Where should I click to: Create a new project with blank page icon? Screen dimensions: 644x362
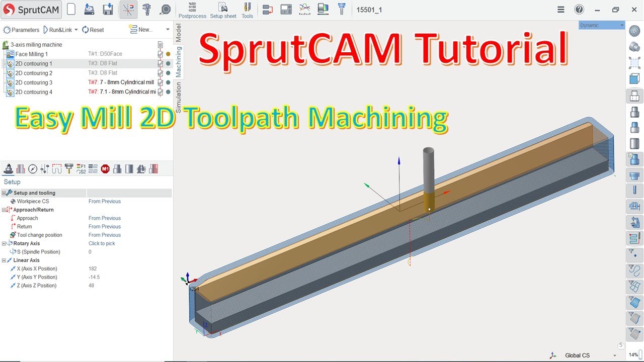(x=71, y=10)
